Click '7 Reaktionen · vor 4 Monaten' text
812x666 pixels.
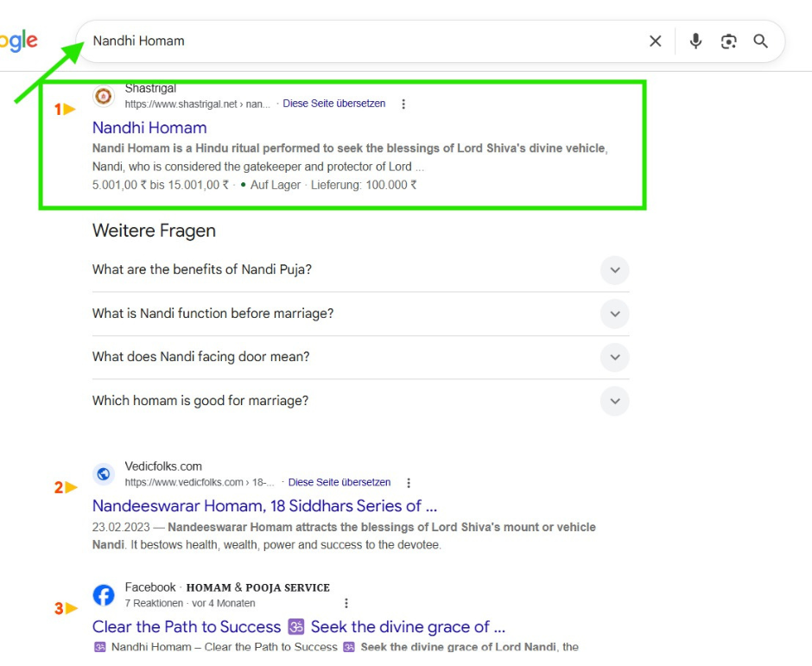190,603
